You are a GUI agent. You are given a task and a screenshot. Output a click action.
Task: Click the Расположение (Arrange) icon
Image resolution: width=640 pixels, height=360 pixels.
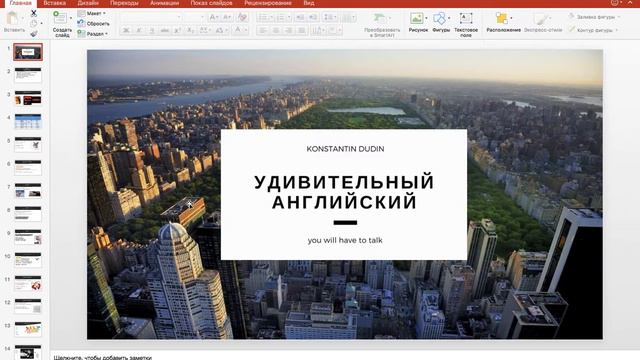coord(502,18)
